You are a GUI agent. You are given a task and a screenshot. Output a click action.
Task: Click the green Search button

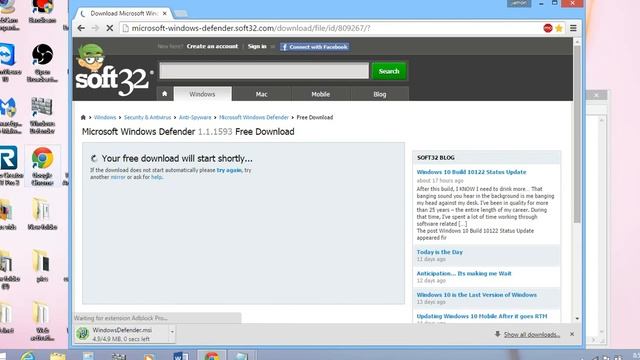(x=389, y=71)
